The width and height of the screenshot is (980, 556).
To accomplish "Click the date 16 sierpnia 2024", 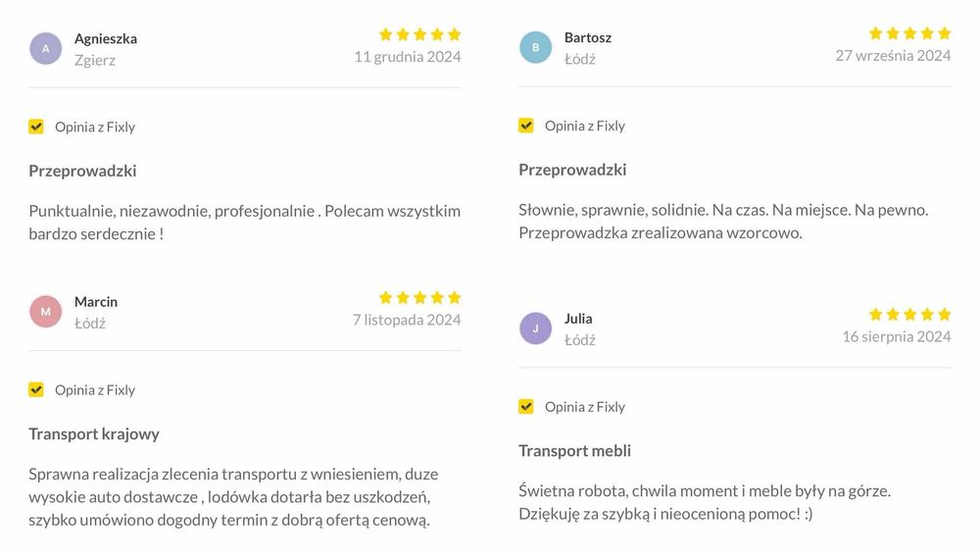I will (x=897, y=336).
